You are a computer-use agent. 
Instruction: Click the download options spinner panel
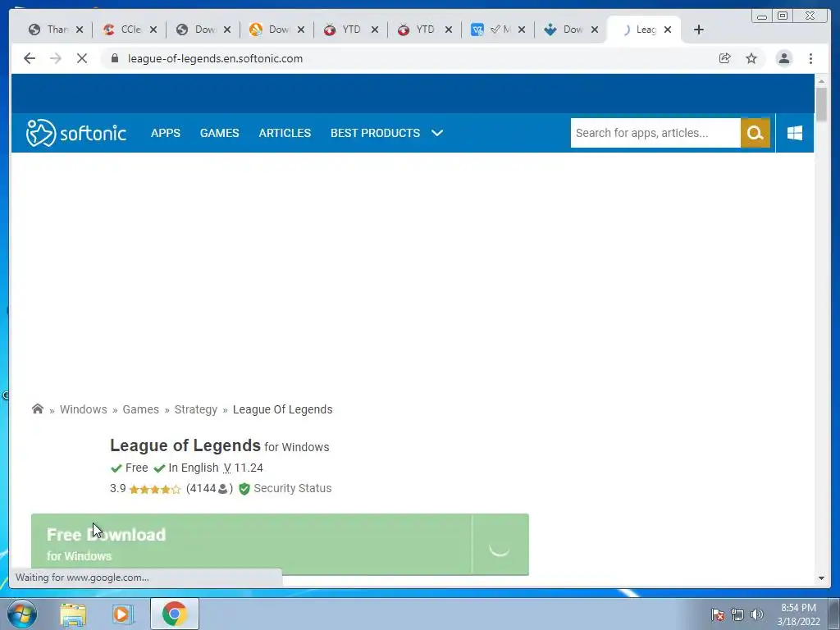click(x=500, y=545)
